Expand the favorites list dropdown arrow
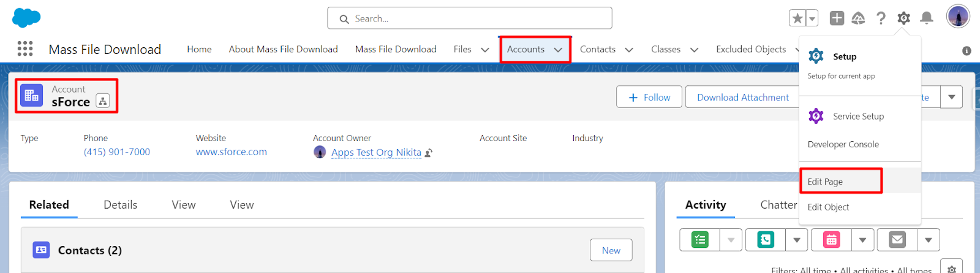Screen dimensions: 980x273 pos(812,18)
